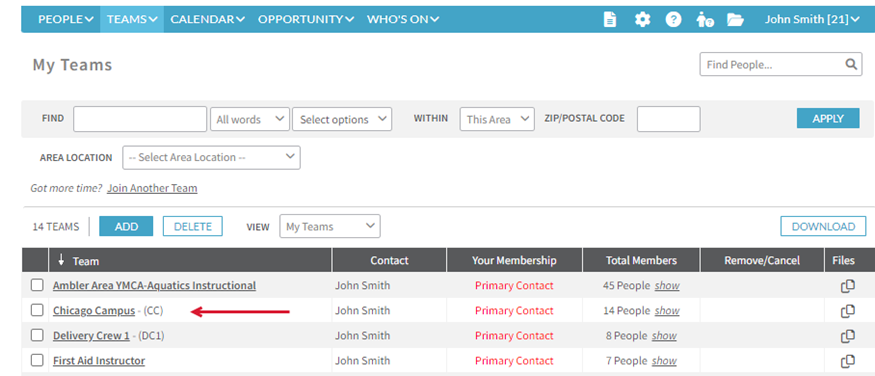
Task: Open the document icon in header
Action: [x=610, y=20]
